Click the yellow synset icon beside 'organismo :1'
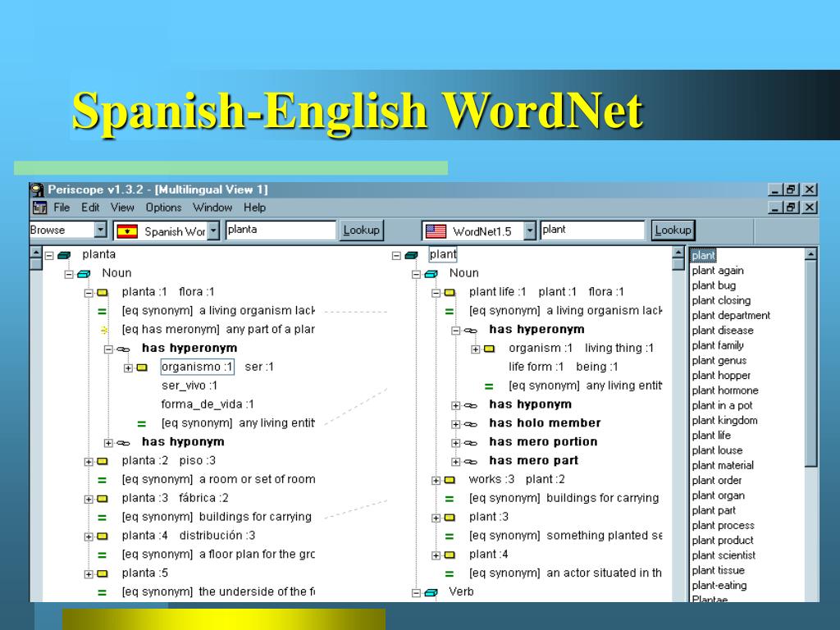Image resolution: width=840 pixels, height=630 pixels. tap(141, 367)
